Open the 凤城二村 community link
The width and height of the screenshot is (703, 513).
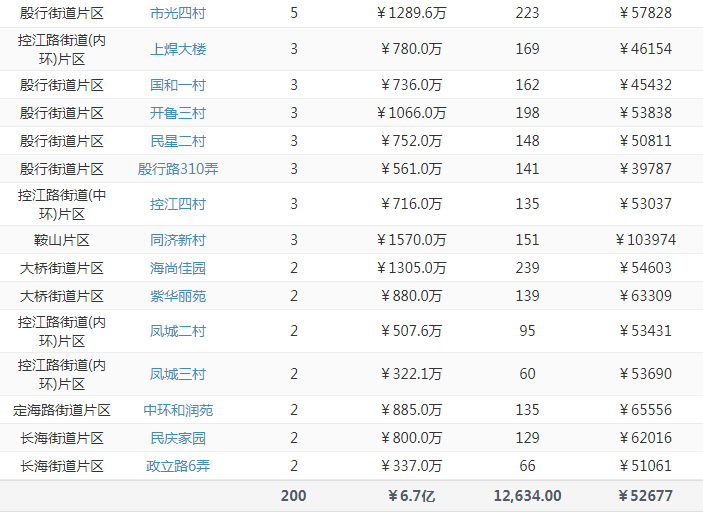[x=178, y=331]
